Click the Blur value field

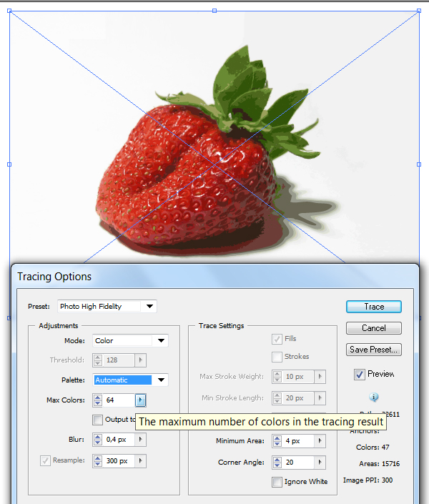pos(119,440)
